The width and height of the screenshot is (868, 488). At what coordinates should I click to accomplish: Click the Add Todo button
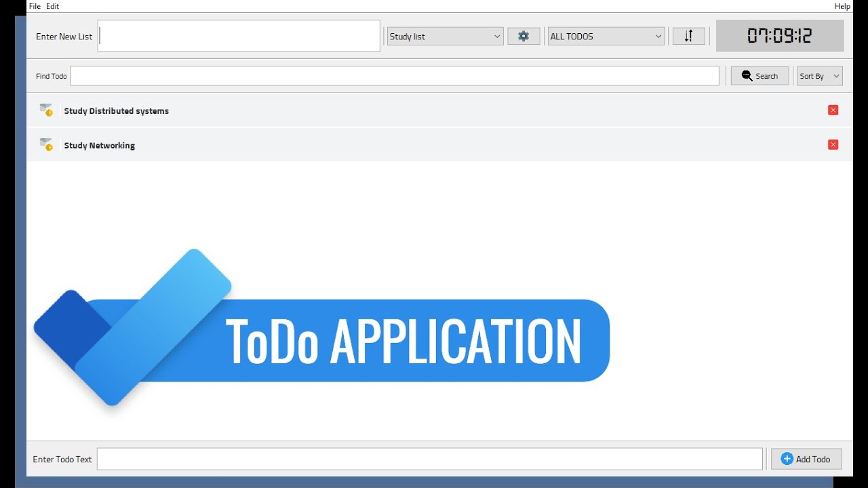point(806,459)
